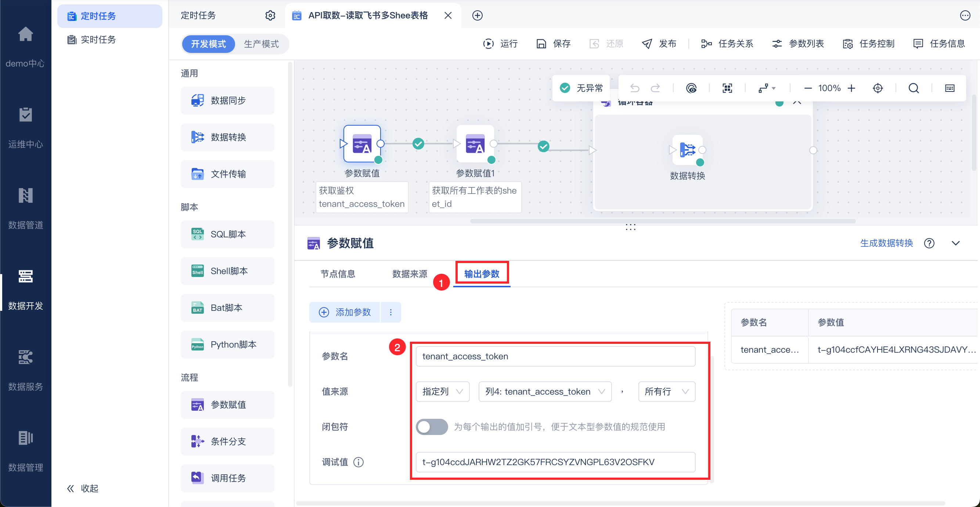The height and width of the screenshot is (507, 980).
Task: Open the 节点信息 tab
Action: coord(338,274)
